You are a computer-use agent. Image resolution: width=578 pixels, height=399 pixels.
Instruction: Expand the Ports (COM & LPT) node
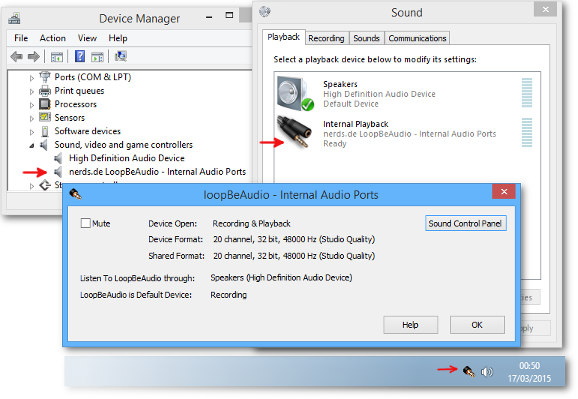tap(32, 78)
